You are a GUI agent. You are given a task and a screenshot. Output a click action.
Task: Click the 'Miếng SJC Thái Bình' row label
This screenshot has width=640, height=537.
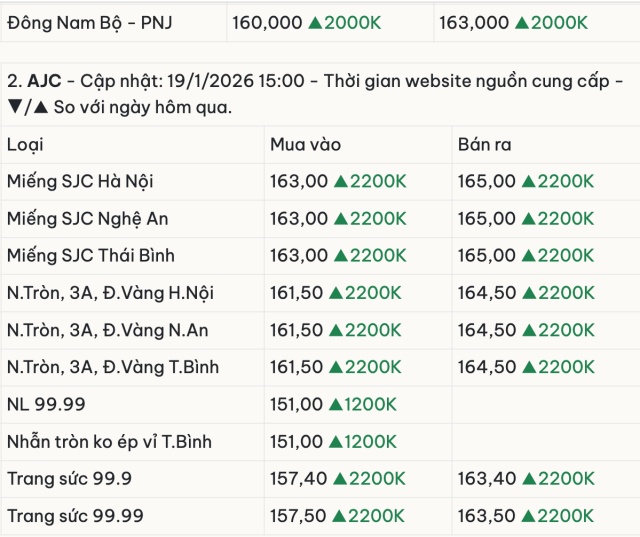(x=90, y=255)
